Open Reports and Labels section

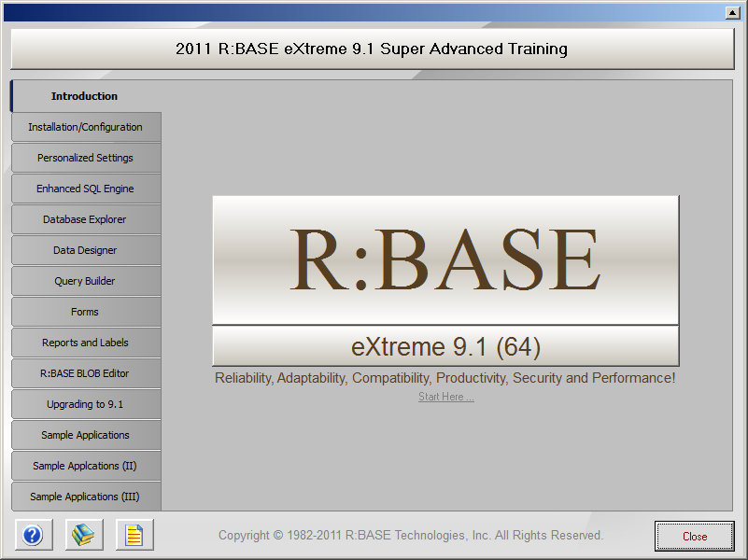click(86, 343)
